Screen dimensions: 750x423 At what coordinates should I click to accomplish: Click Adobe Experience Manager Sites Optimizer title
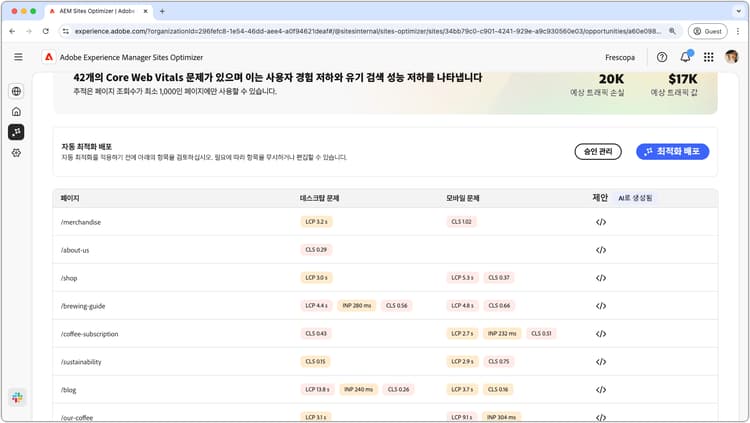click(131, 57)
